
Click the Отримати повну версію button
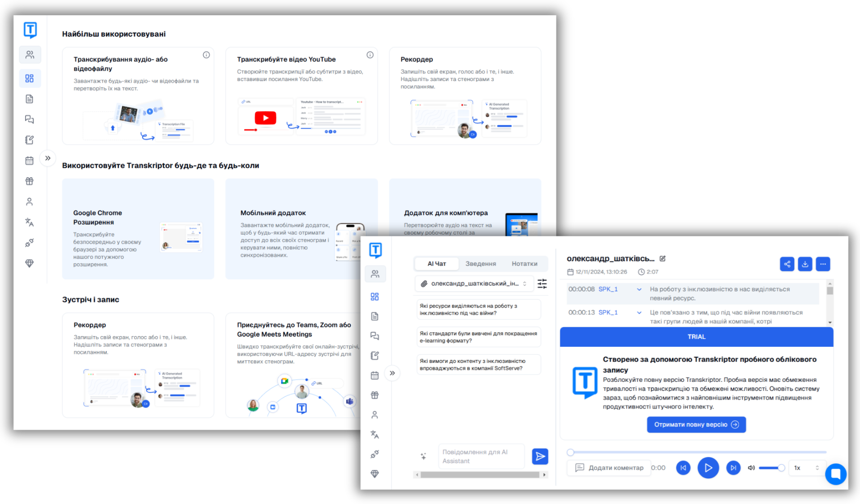click(x=697, y=424)
